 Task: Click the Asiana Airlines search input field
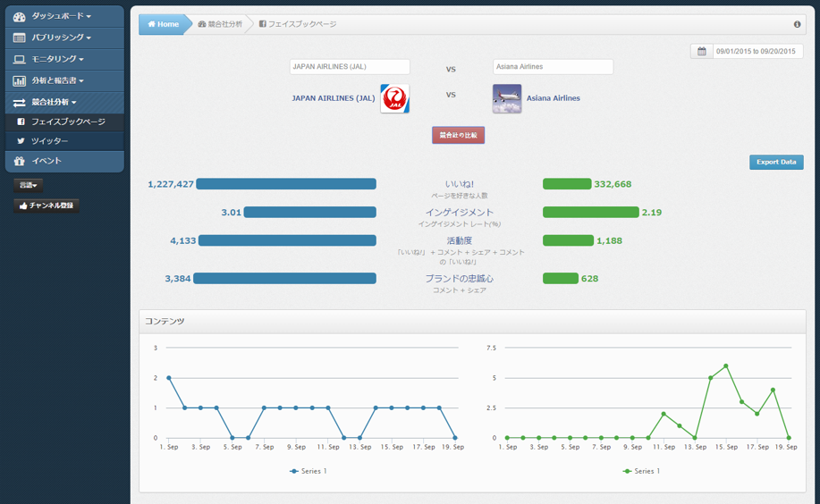[553, 67]
